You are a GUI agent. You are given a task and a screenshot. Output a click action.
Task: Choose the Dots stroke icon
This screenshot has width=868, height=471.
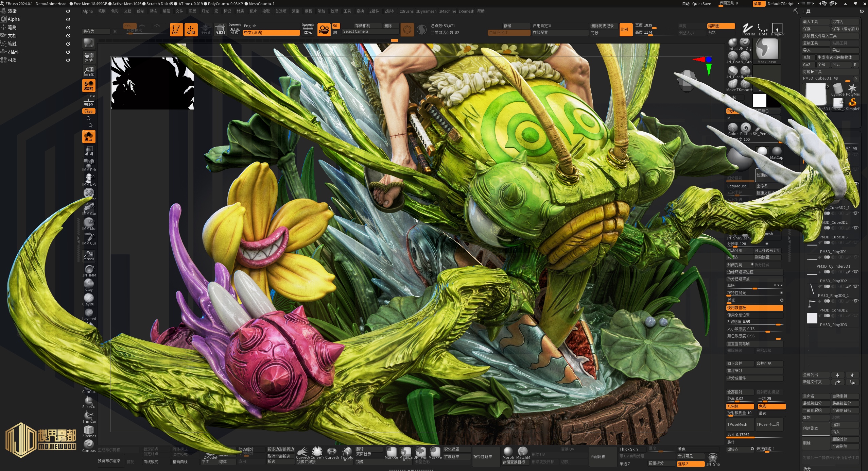pyautogui.click(x=763, y=29)
